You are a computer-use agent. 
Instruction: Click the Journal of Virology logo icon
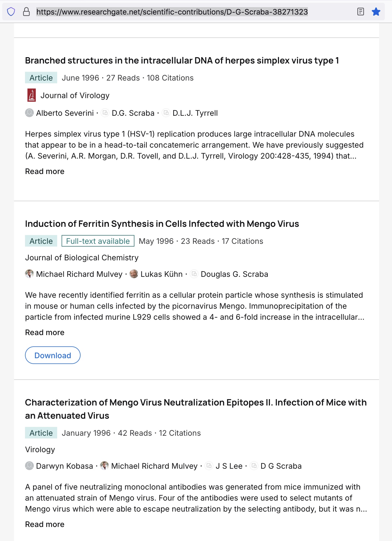click(x=32, y=95)
